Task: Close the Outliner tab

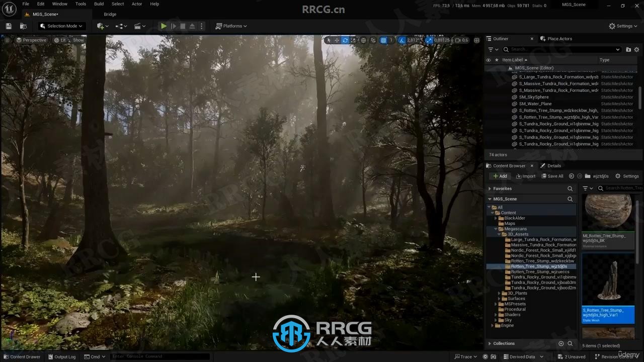Action: tap(532, 39)
